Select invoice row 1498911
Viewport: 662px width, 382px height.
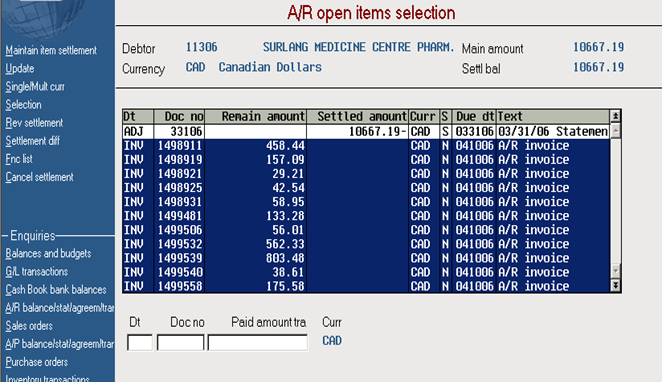click(366, 146)
